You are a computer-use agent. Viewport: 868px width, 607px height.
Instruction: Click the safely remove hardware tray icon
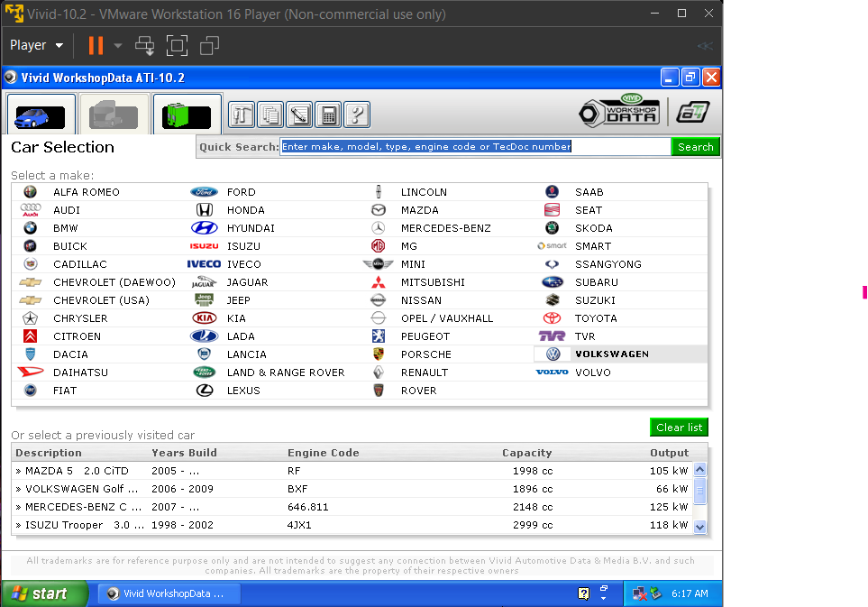pos(656,593)
